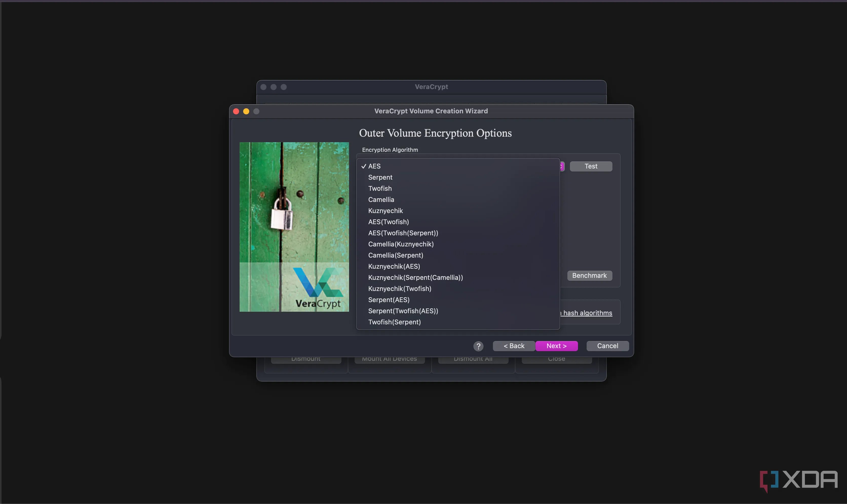
Task: Select Twofish encryption algorithm
Action: 380,188
